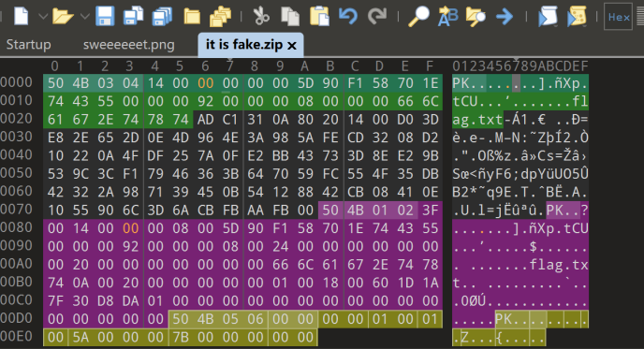
Task: Select byte 'DF' in row 0040
Action: (x=155, y=156)
